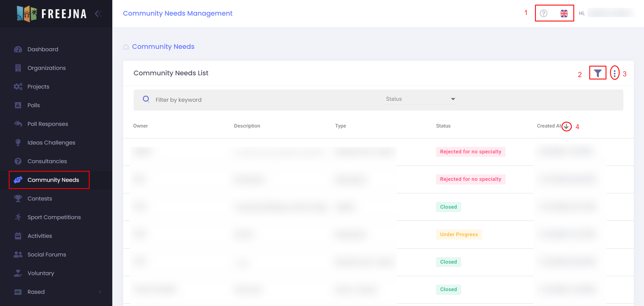Open Dashboard from the sidebar
Image resolution: width=644 pixels, height=306 pixels.
tap(43, 49)
